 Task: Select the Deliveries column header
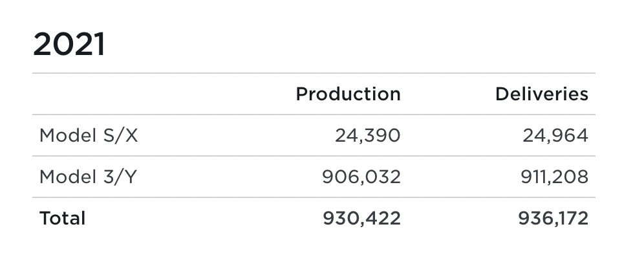pos(541,94)
